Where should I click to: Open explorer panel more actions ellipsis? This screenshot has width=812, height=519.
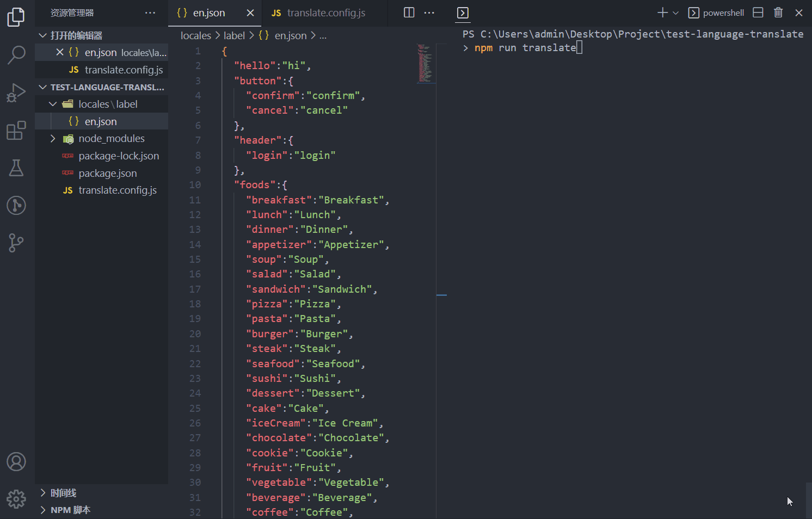pyautogui.click(x=150, y=13)
